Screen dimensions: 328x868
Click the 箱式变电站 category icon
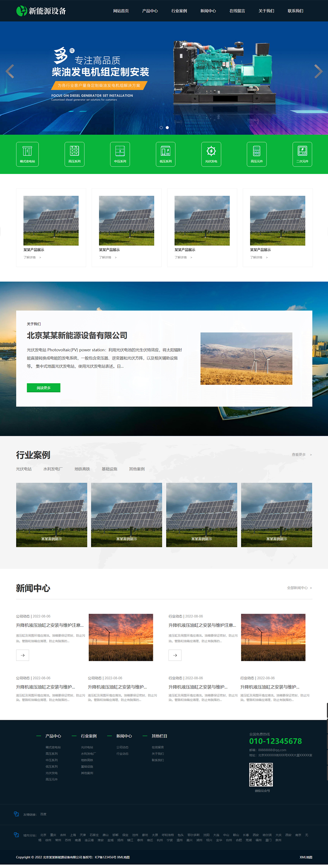[27, 154]
